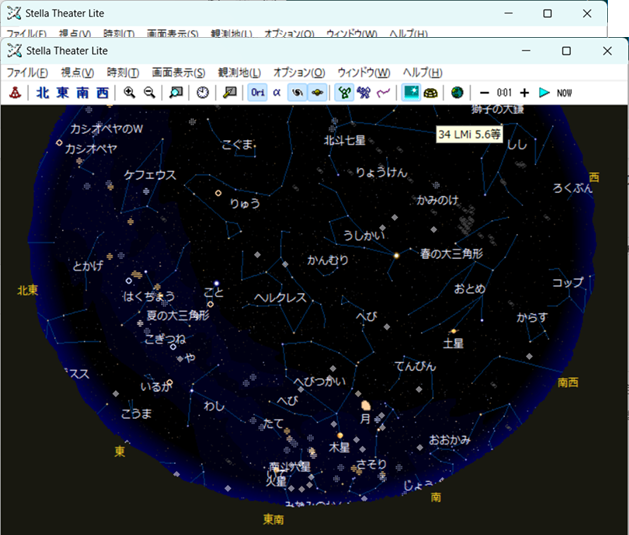Click the zoom out magnifier icon

click(x=150, y=93)
